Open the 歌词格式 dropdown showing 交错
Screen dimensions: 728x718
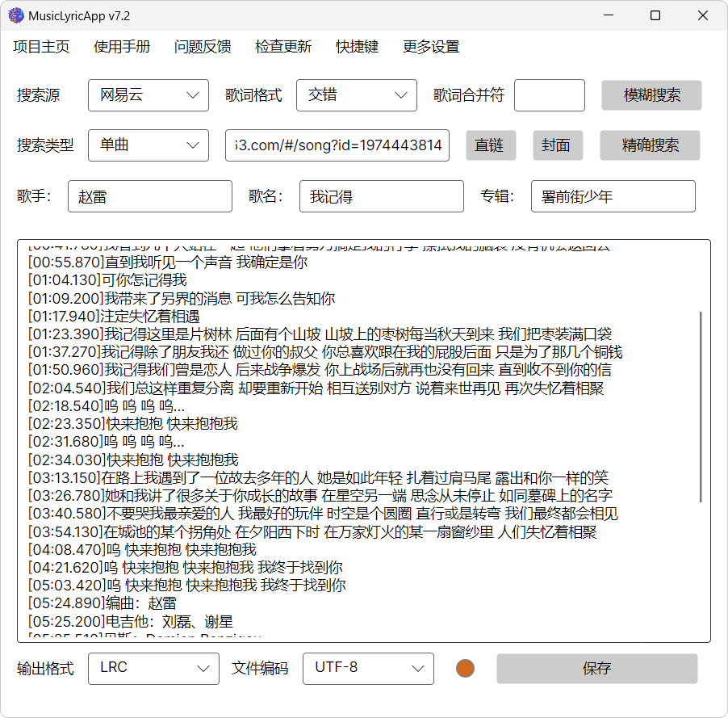tap(356, 94)
